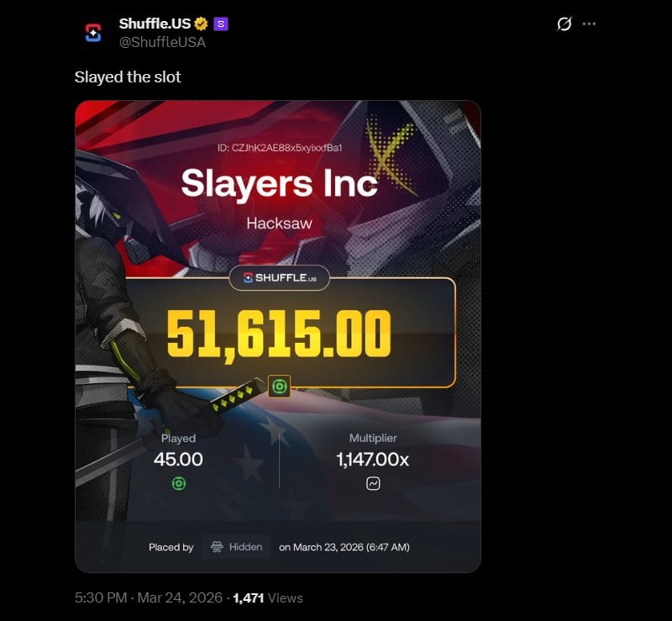672x621 pixels.
Task: Click the 1,147.00x multiplier value
Action: click(x=372, y=460)
